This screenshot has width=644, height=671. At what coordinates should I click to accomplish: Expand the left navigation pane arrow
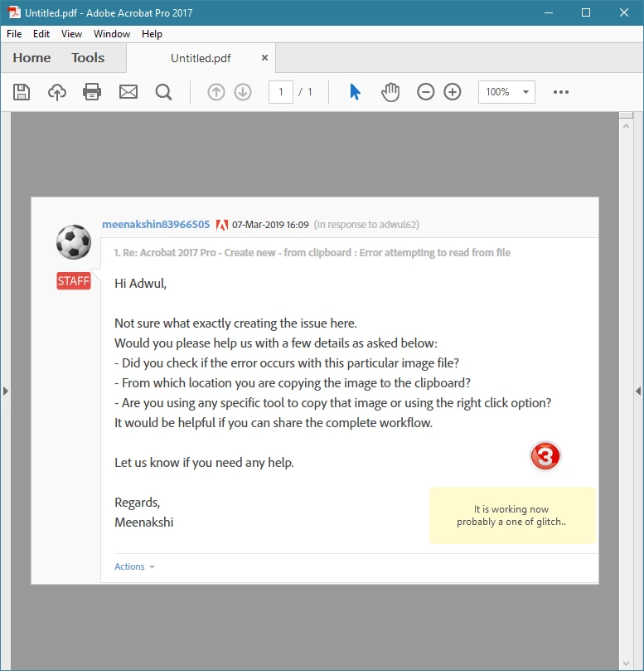tap(6, 391)
